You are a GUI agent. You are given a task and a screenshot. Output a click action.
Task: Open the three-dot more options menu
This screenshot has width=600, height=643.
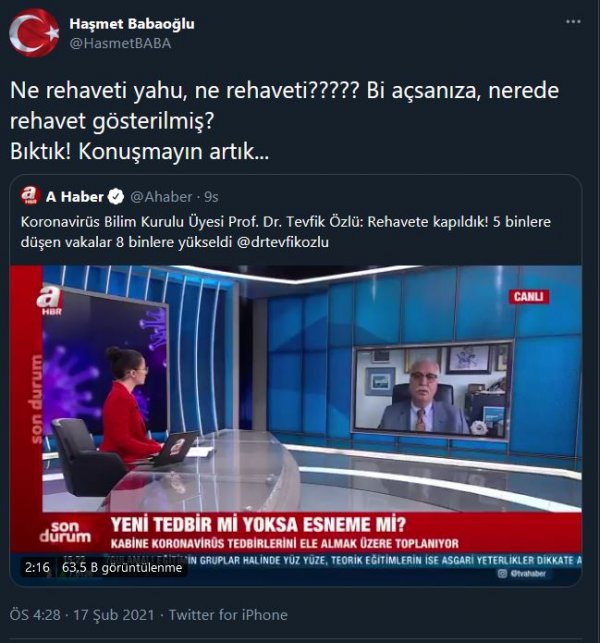tap(573, 22)
